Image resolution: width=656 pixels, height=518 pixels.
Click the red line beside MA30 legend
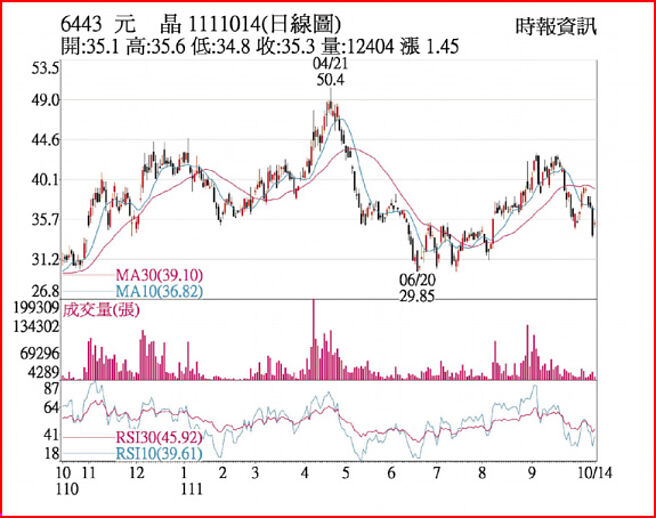(x=90, y=274)
